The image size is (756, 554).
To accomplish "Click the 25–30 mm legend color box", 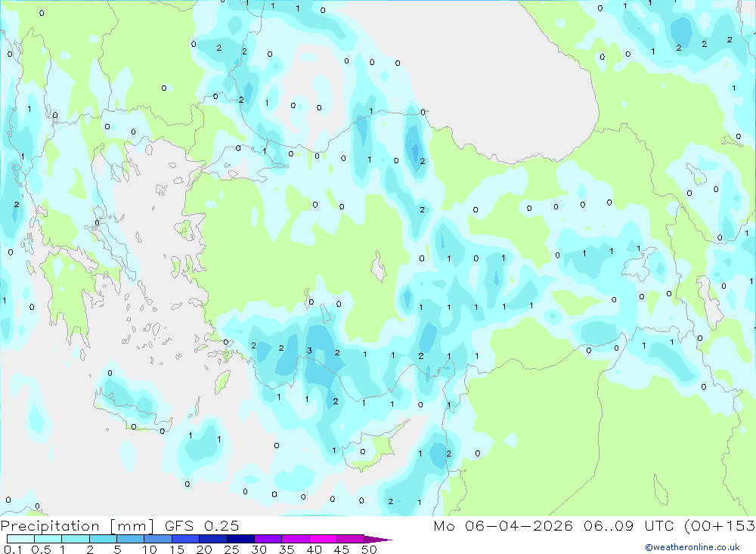I will pyautogui.click(x=240, y=539).
